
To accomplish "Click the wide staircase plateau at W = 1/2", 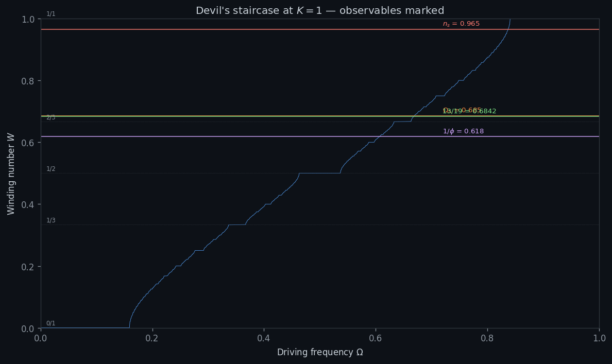I will pos(319,173).
